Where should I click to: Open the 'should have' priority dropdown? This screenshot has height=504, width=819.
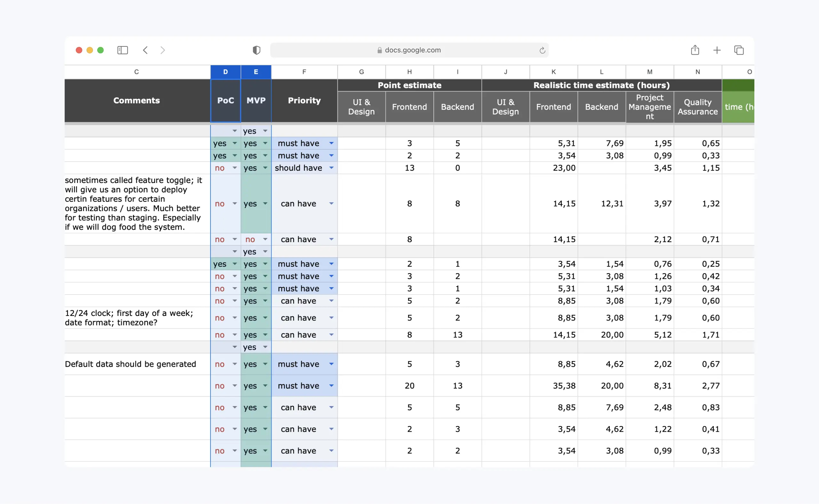tap(331, 168)
